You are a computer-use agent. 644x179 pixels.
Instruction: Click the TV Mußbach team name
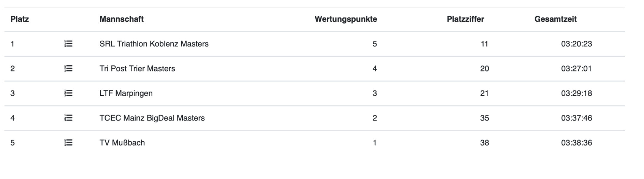click(122, 143)
